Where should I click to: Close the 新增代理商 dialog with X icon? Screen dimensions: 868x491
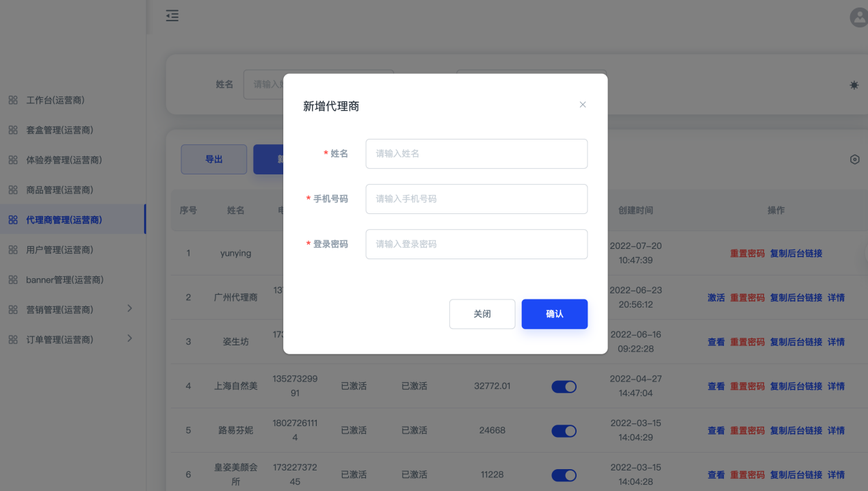click(x=583, y=105)
